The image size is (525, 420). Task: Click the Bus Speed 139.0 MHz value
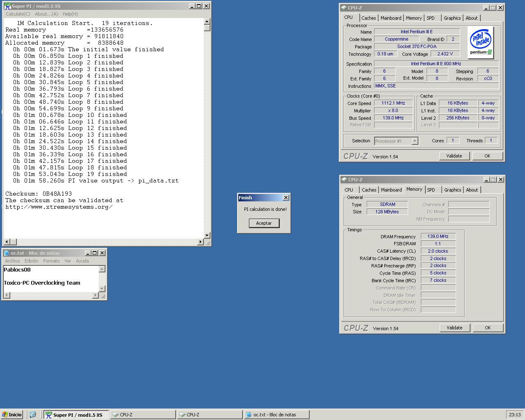(393, 118)
